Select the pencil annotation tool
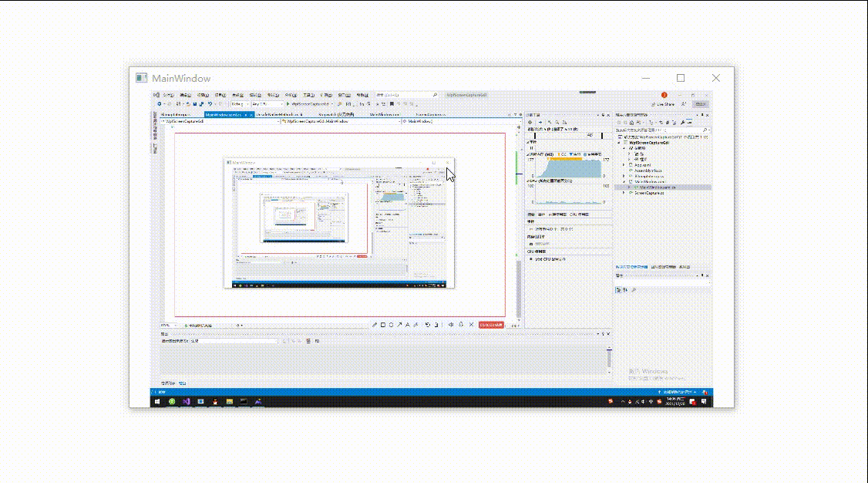Viewport: 868px width, 483px height. pos(374,325)
